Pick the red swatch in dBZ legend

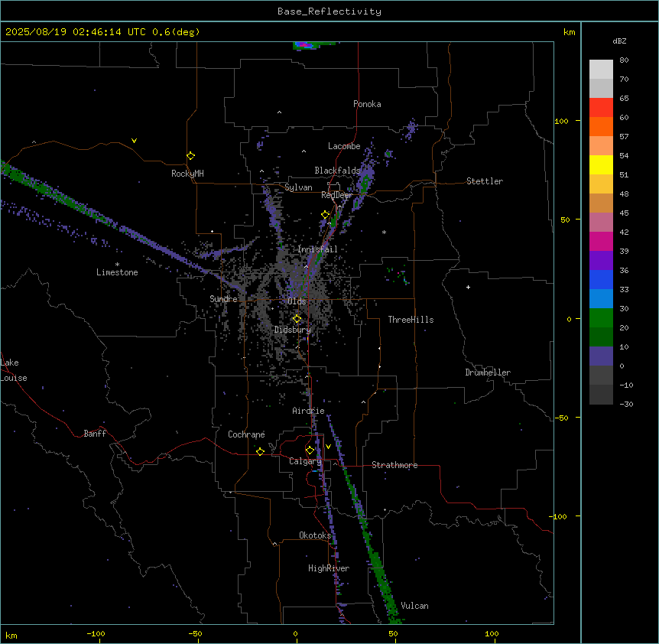click(601, 108)
